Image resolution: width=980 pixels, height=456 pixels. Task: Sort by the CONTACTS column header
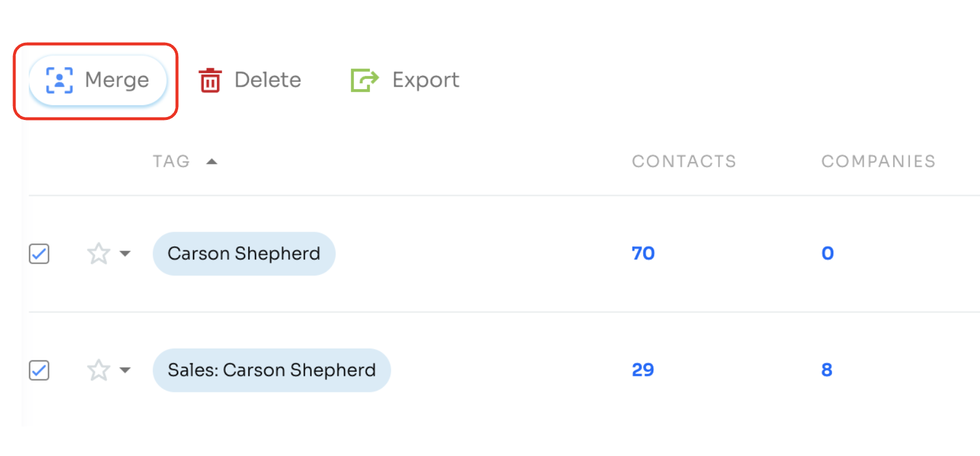(684, 161)
